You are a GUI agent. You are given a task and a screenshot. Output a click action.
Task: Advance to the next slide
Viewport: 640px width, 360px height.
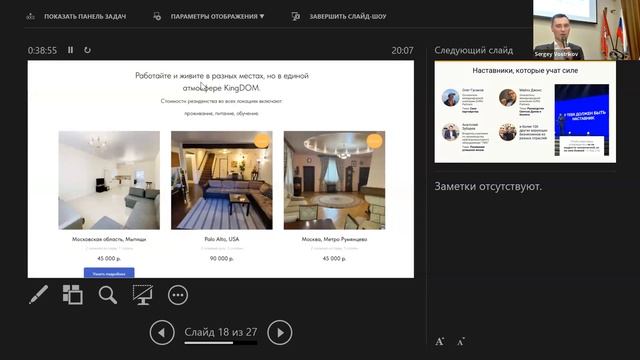[280, 333]
